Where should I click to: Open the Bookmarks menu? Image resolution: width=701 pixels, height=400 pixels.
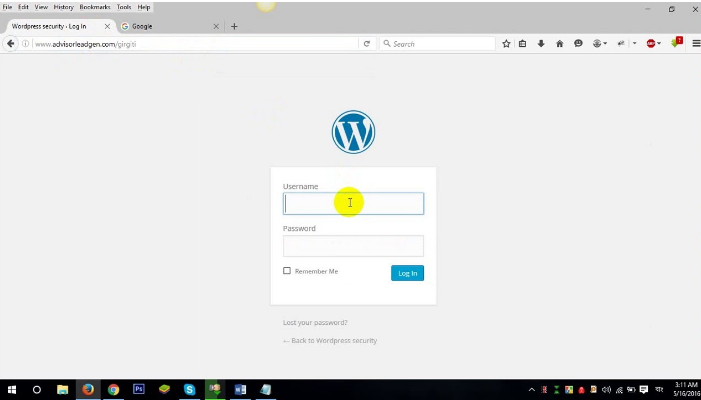(95, 7)
